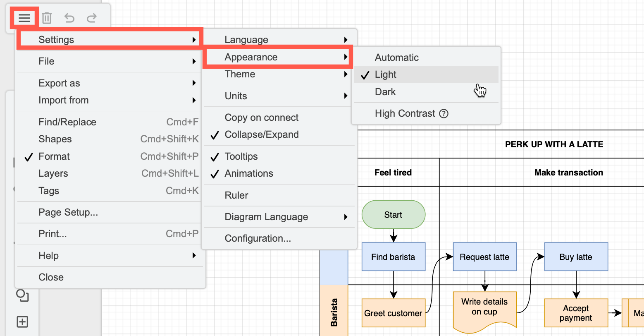Click the undo arrow icon

coord(69,18)
